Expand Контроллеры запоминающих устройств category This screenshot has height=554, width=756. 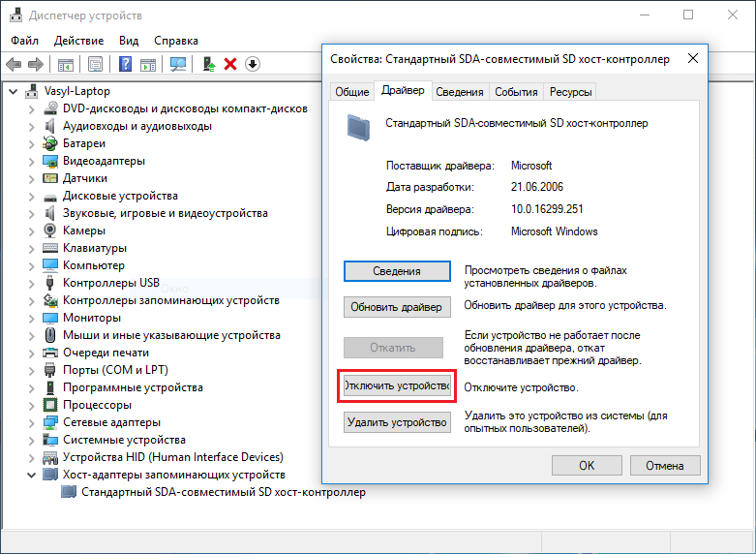[31, 300]
